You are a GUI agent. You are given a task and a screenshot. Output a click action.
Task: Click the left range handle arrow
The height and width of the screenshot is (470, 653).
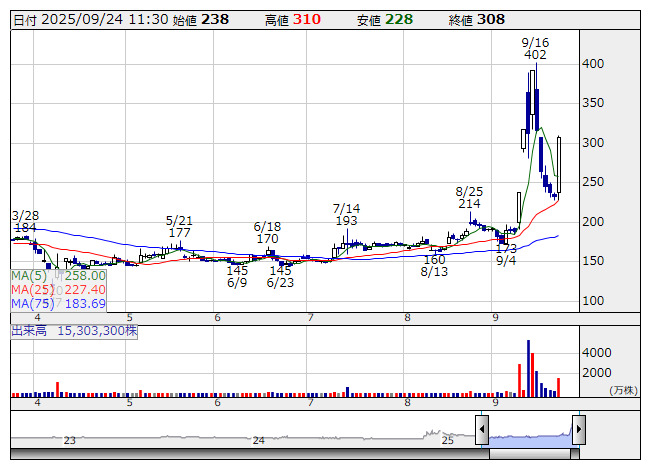pyautogui.click(x=482, y=430)
